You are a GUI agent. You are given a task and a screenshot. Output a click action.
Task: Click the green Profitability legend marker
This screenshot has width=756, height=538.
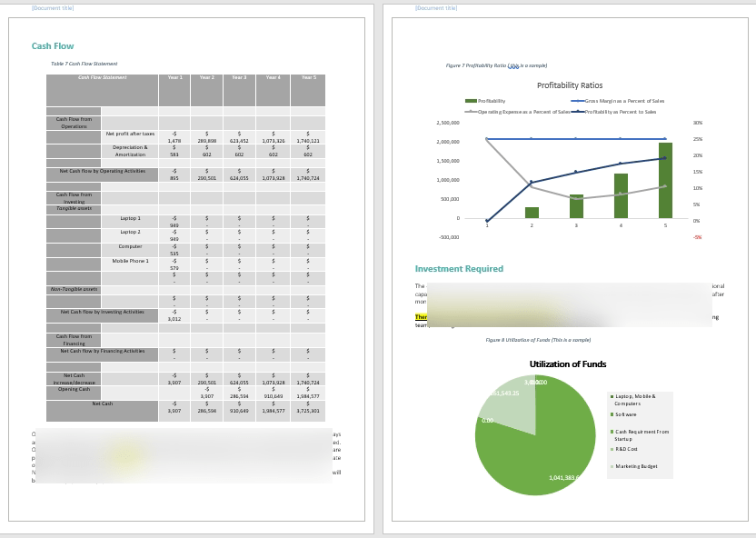point(470,100)
